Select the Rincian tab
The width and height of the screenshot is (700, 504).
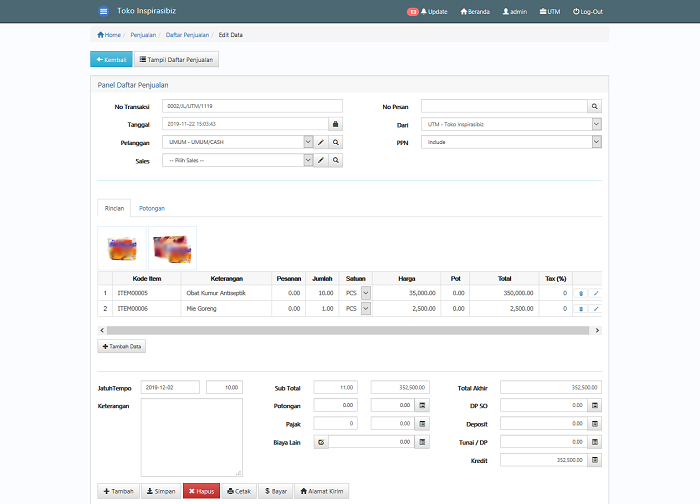[114, 208]
